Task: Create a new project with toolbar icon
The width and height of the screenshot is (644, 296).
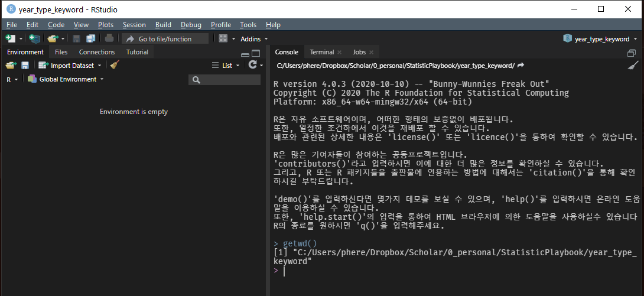Action: tap(35, 38)
